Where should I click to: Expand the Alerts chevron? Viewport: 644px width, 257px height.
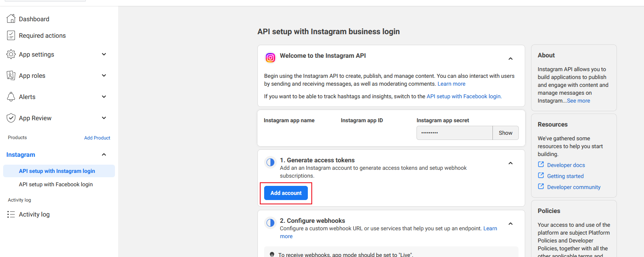[104, 97]
